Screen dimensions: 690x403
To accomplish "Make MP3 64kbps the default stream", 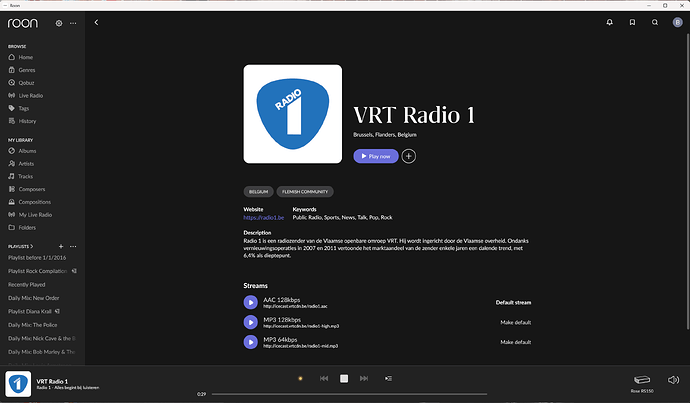I will coord(516,342).
